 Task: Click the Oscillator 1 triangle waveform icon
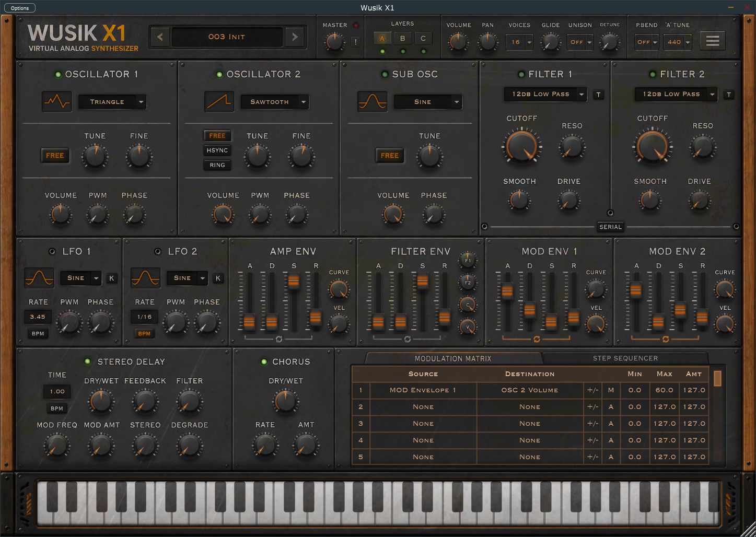(57, 101)
